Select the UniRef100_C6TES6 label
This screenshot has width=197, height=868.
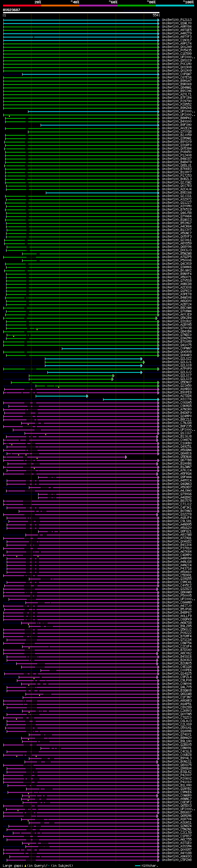click(177, 78)
